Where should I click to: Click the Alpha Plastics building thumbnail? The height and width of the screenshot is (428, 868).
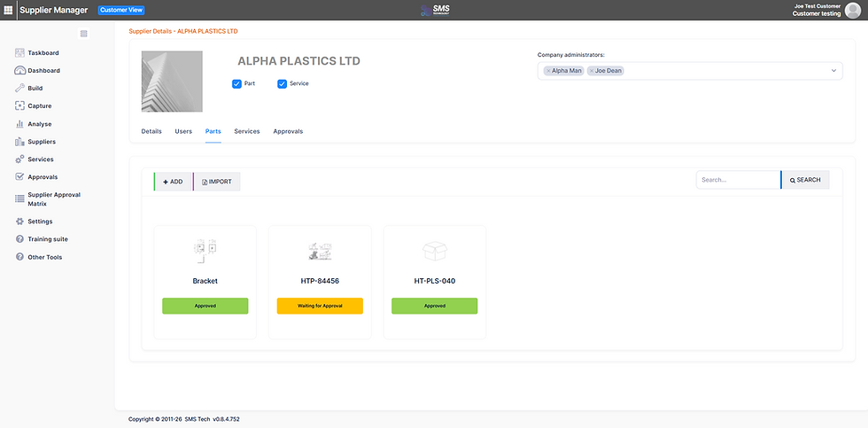tap(172, 82)
